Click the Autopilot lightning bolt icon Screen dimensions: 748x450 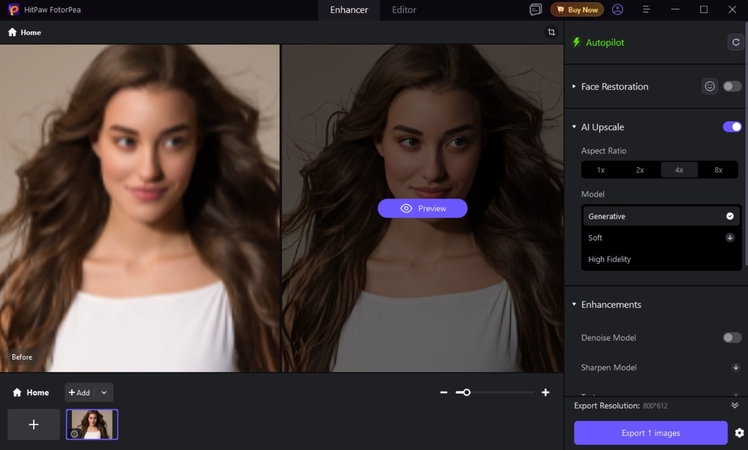pyautogui.click(x=576, y=42)
